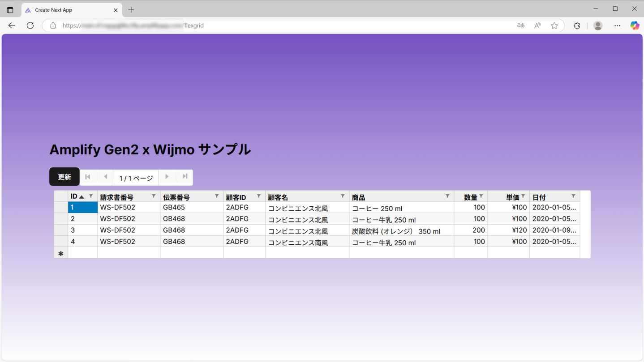
Task: Click the 1 / 1 ページ indicator
Action: point(136,178)
